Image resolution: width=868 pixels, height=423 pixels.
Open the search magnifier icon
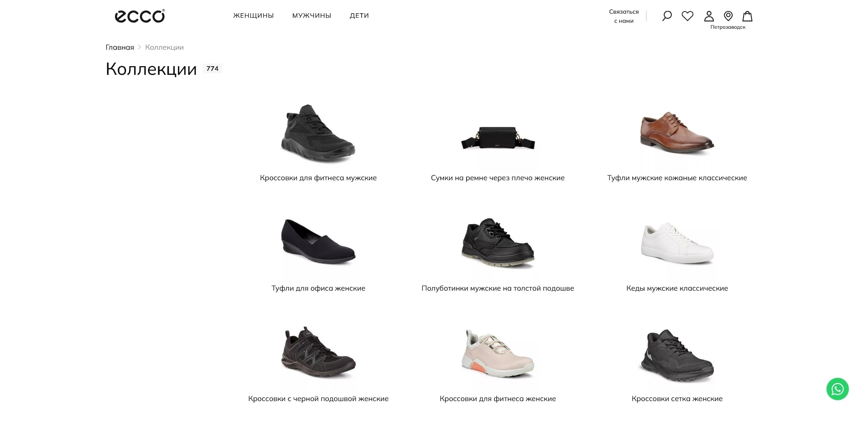coord(667,16)
